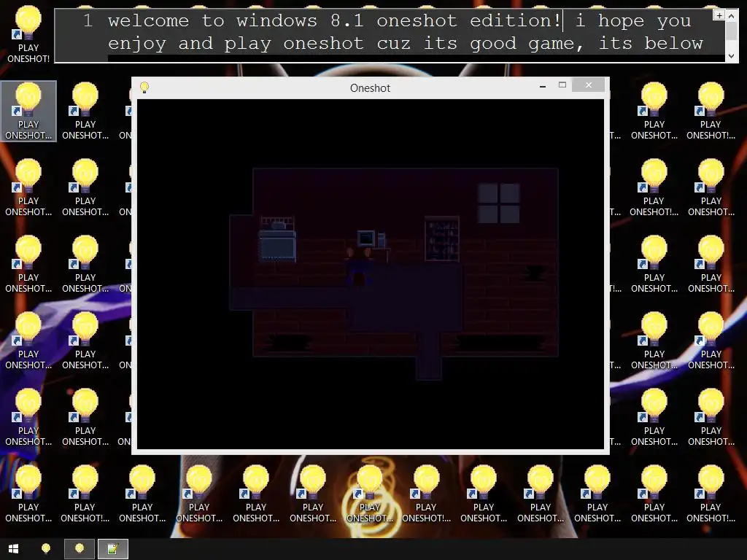Open the fully labeled PLAY ONESHOT! shortcut in the top-left corner
The image size is (747, 560).
pos(28,34)
